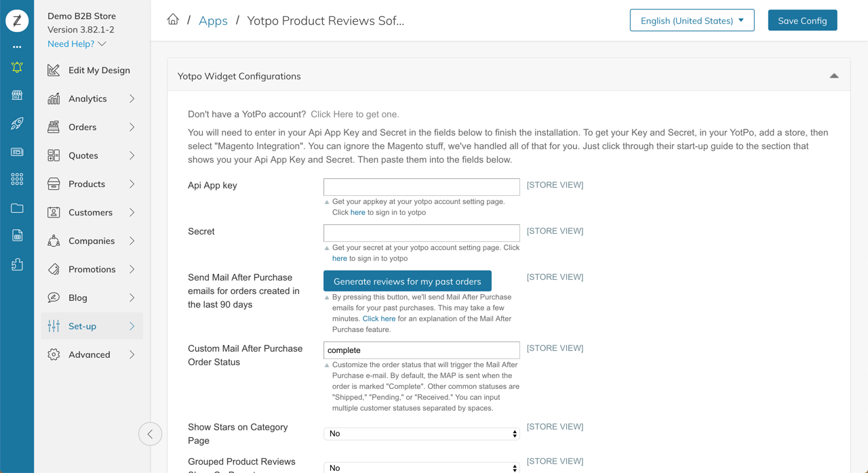Image resolution: width=868 pixels, height=473 pixels.
Task: Open the Orders menu item
Action: 92,127
